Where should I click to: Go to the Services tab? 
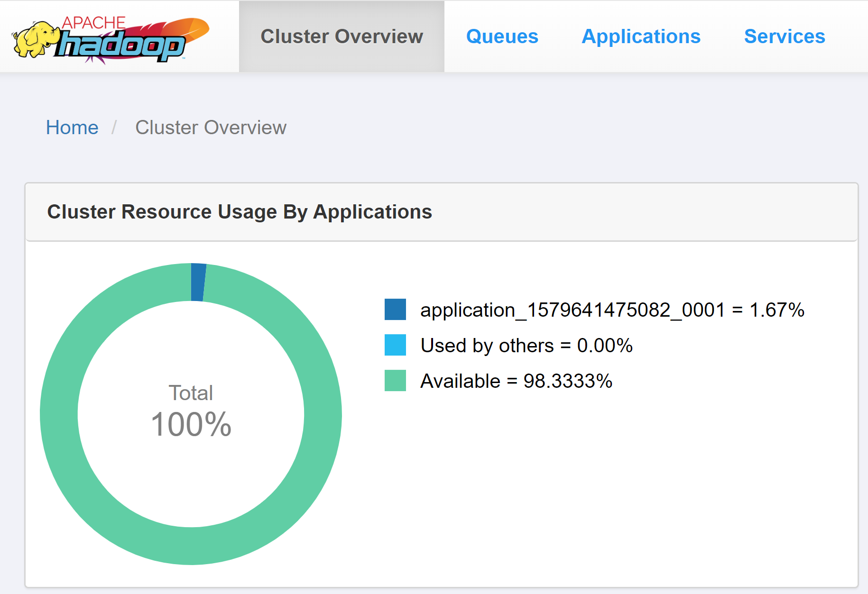coord(785,37)
